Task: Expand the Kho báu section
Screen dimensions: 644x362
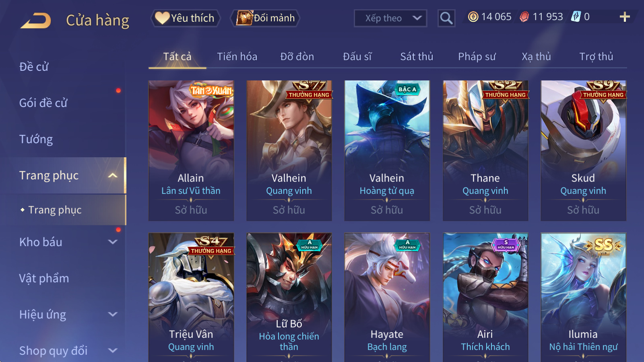Action: (x=68, y=242)
